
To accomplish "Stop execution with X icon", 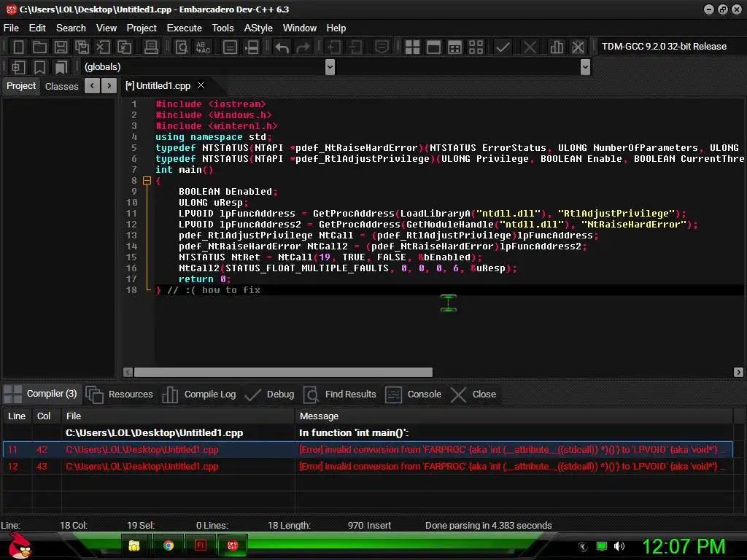I will coord(530,47).
